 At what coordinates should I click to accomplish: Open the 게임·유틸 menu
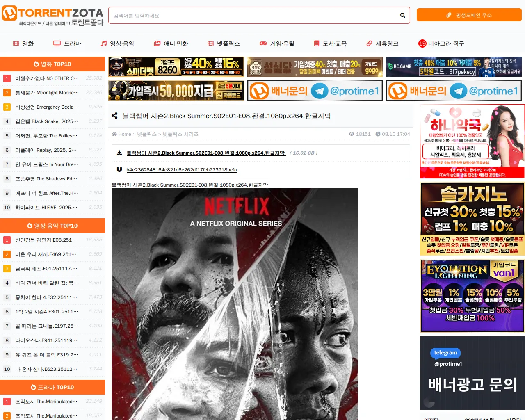277,43
